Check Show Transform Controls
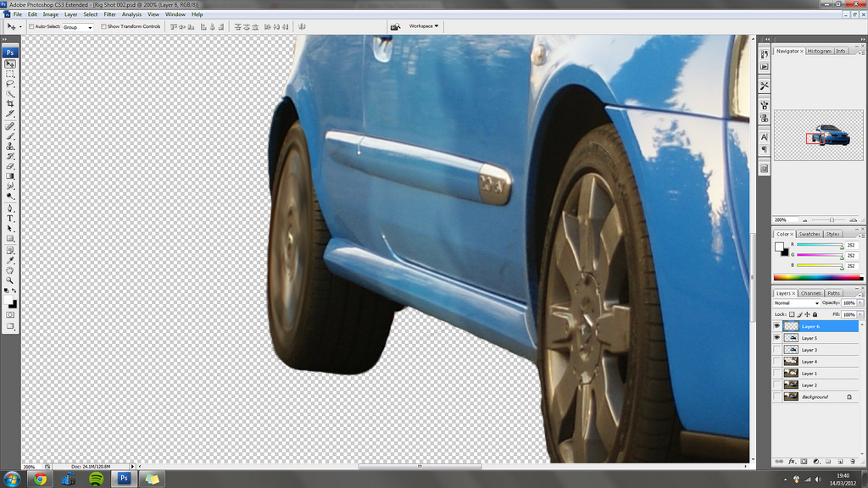Viewport: 868px width, 488px height. pos(103,26)
